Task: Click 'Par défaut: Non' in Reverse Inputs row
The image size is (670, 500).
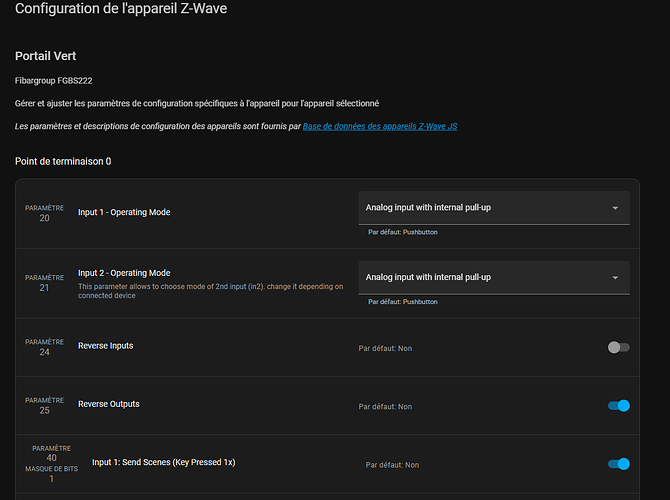Action: (385, 348)
